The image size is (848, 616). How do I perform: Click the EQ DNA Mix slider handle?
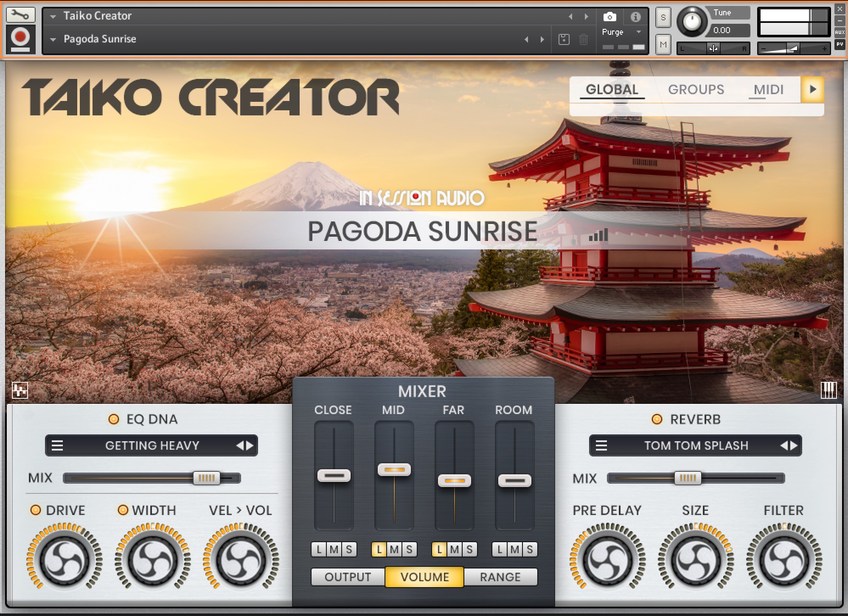point(207,478)
